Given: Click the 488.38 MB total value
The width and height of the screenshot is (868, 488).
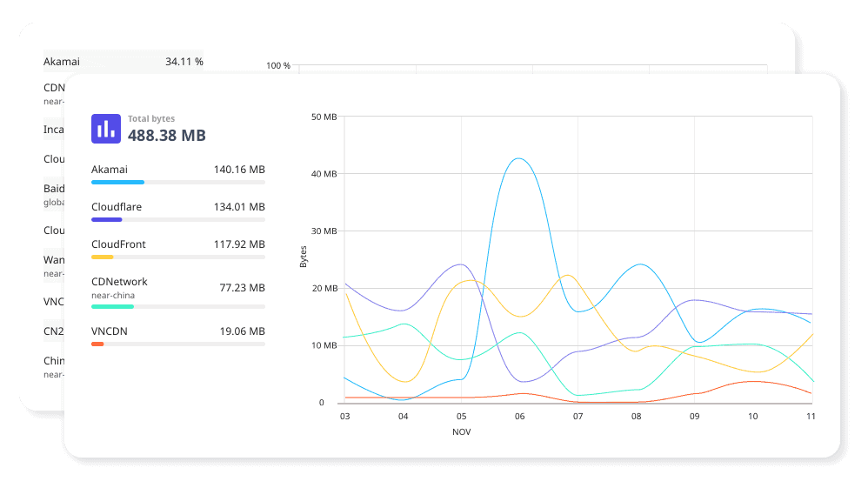Looking at the screenshot, I should point(167,135).
